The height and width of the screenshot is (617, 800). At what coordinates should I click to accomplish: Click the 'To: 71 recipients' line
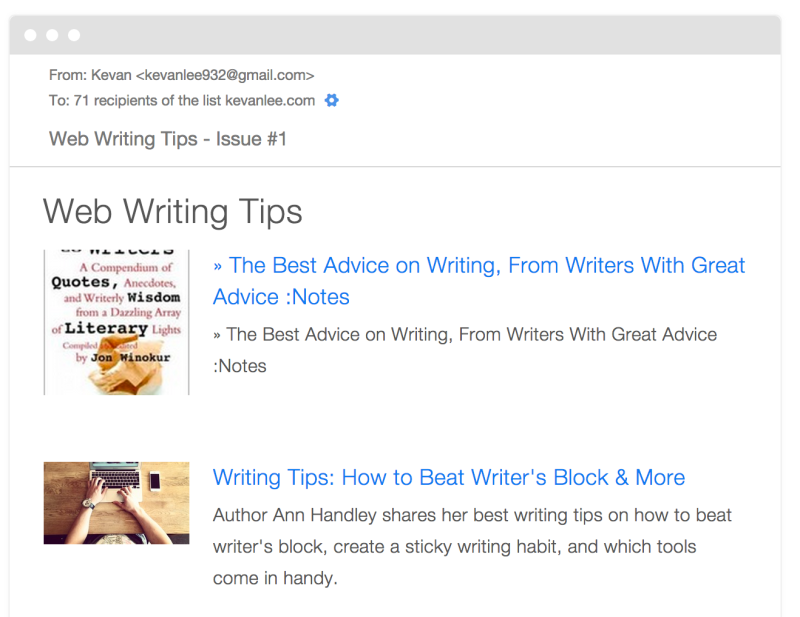click(x=182, y=101)
